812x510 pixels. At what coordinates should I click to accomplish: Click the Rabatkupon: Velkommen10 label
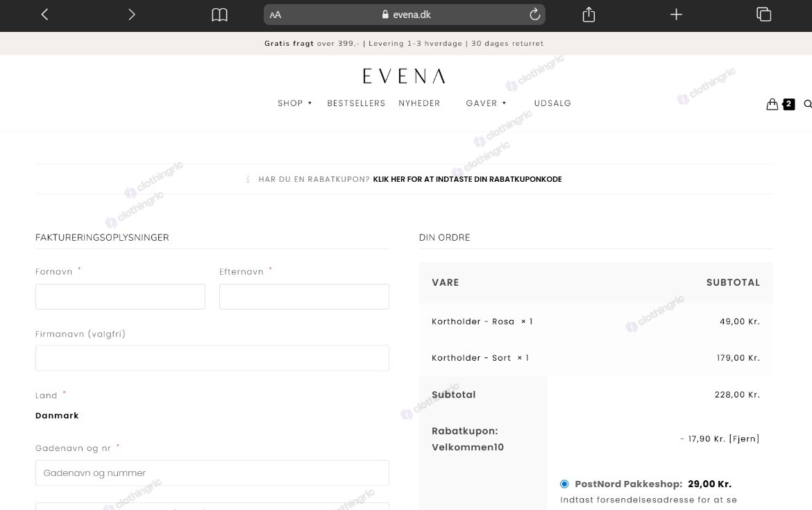468,439
